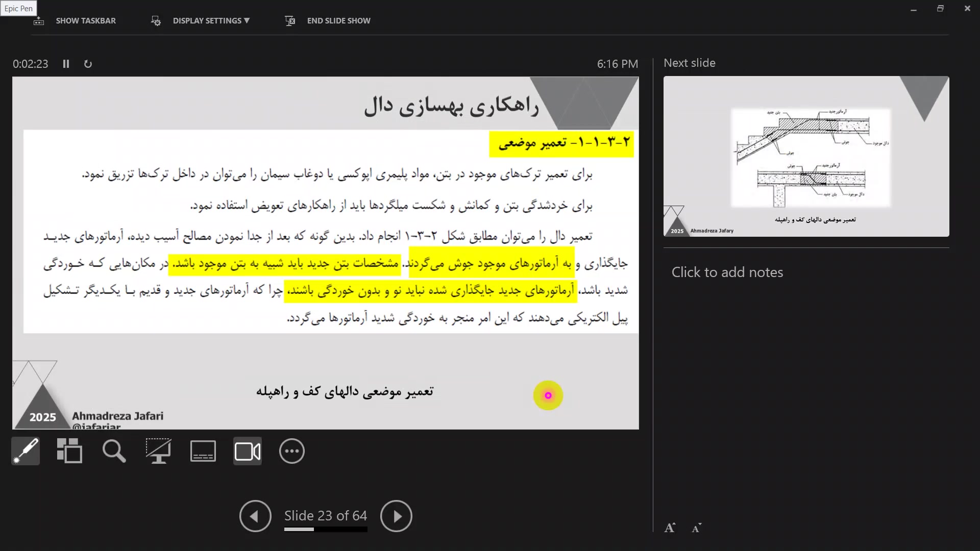
Task: Click into Click to add notes area
Action: (x=727, y=272)
